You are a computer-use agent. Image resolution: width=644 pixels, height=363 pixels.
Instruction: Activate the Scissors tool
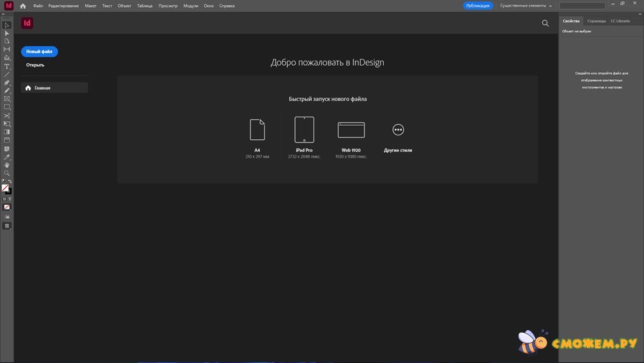point(7,115)
